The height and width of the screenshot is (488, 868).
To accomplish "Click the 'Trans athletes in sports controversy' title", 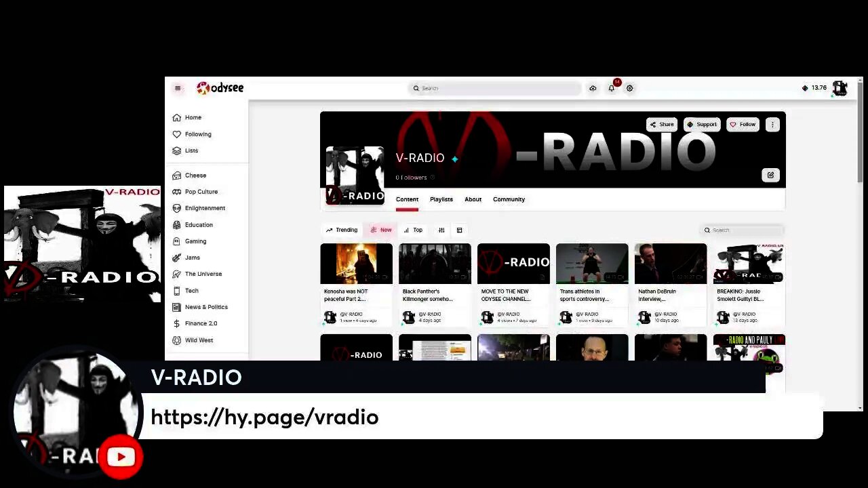I will 585,295.
